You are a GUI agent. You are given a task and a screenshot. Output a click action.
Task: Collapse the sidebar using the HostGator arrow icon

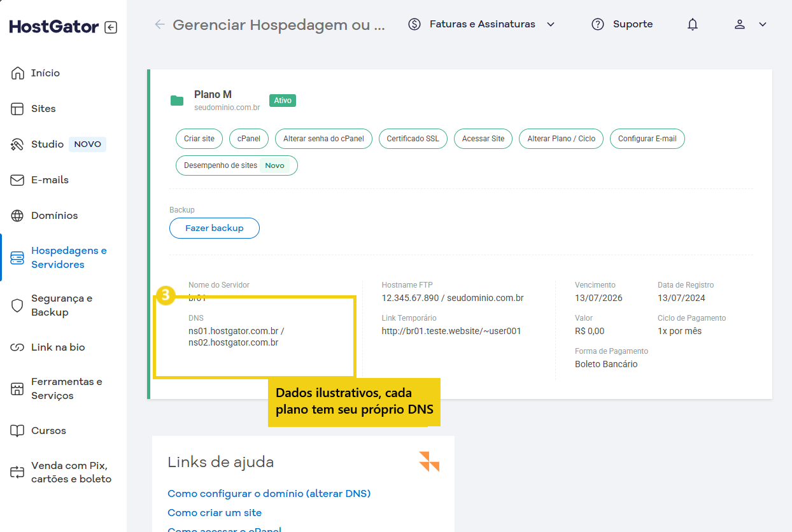[111, 27]
